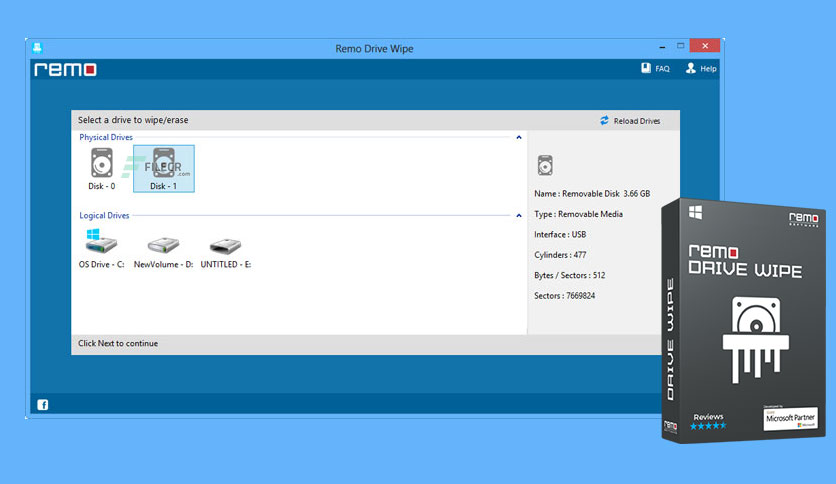Click the 'Select a drive to wipe/erase' heading
Image resolution: width=836 pixels, height=484 pixels.
coord(133,120)
